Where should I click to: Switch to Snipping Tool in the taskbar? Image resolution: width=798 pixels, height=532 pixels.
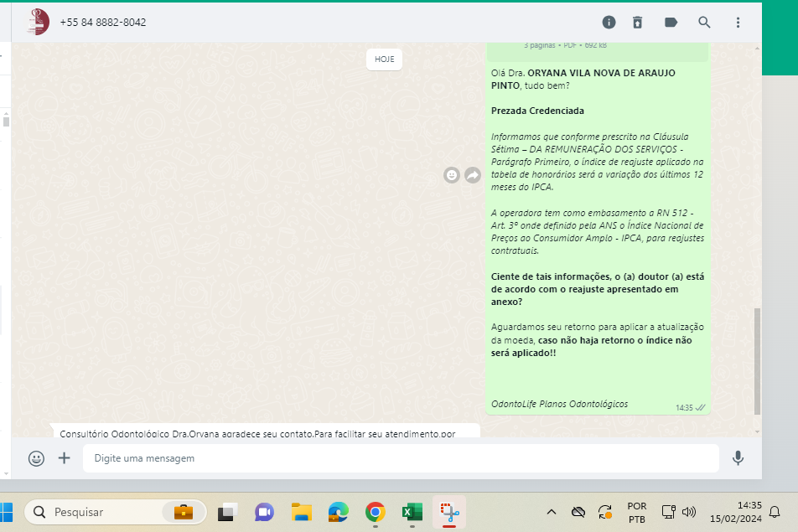pyautogui.click(x=449, y=512)
